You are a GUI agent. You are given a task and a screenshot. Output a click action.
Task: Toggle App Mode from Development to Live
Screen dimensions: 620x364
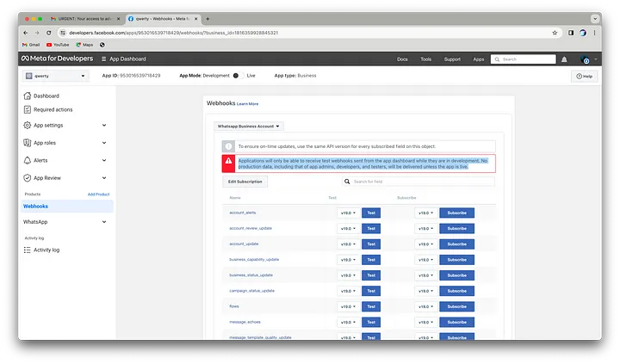click(238, 76)
